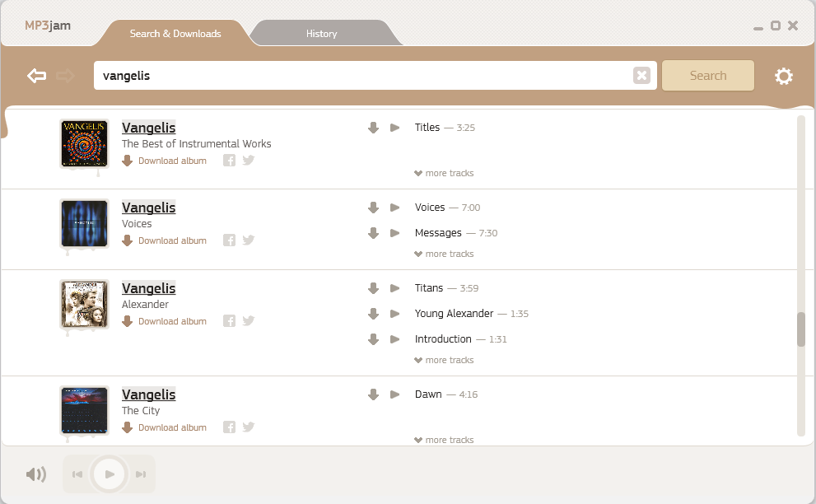Open Vangelis artist link above Voices

click(149, 208)
